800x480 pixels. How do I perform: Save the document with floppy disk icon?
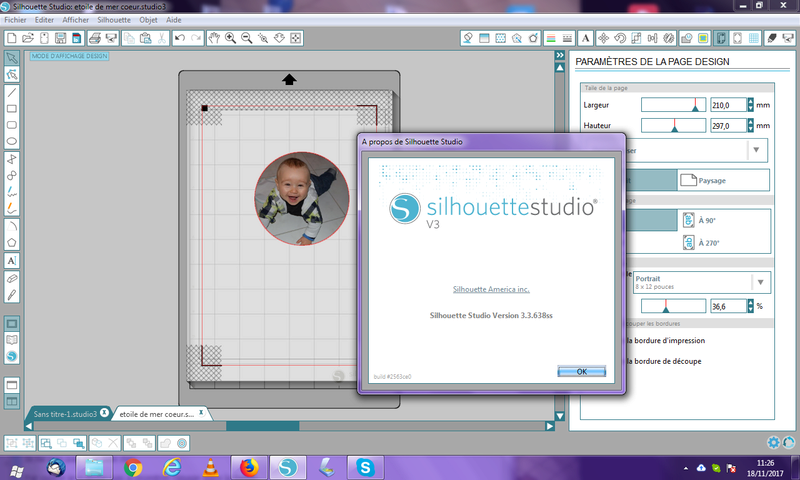pyautogui.click(x=60, y=38)
